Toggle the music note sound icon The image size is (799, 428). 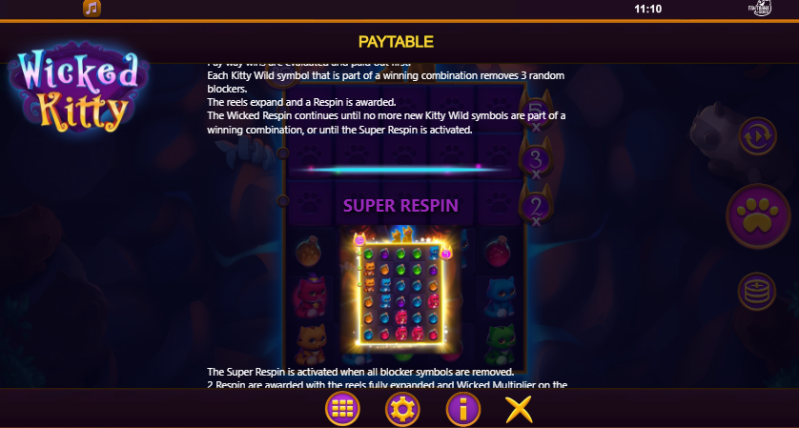pos(92,8)
